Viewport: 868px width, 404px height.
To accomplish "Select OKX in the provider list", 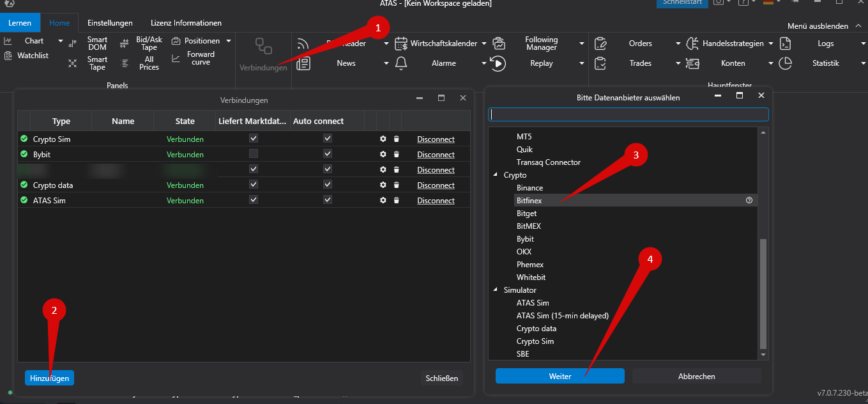I will pyautogui.click(x=524, y=251).
